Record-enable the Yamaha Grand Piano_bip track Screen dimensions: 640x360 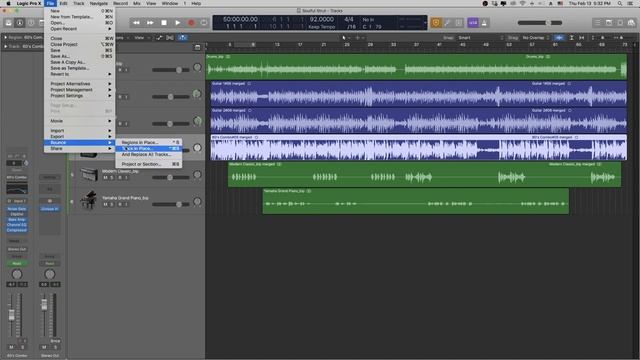pos(120,204)
